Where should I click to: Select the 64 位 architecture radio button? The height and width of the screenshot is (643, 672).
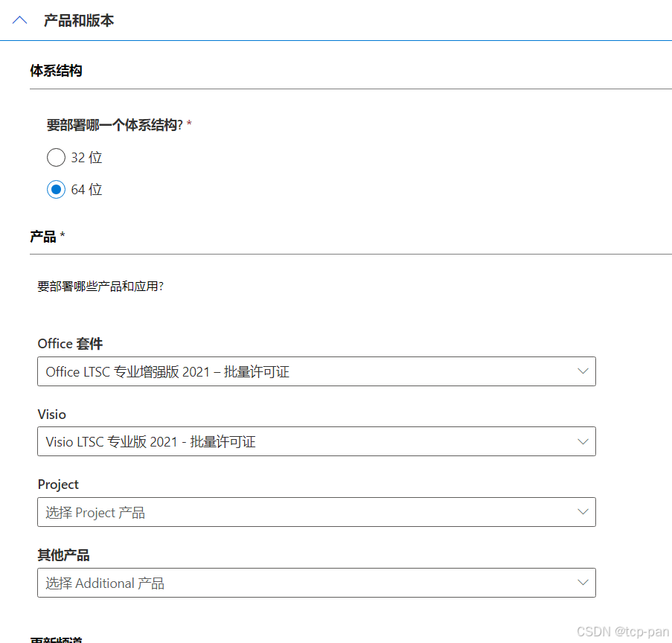pos(56,189)
